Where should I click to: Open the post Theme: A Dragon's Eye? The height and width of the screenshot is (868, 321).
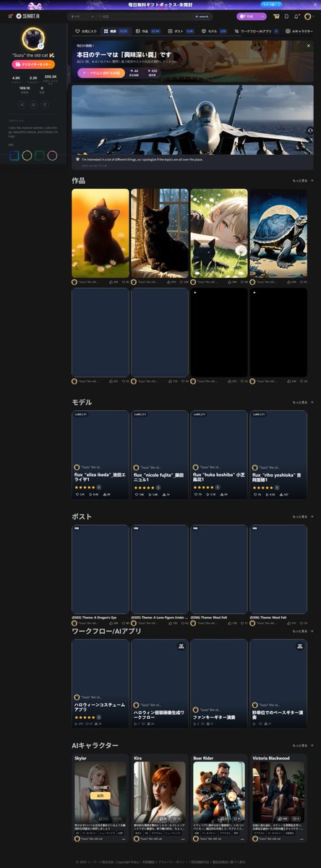pyautogui.click(x=100, y=574)
